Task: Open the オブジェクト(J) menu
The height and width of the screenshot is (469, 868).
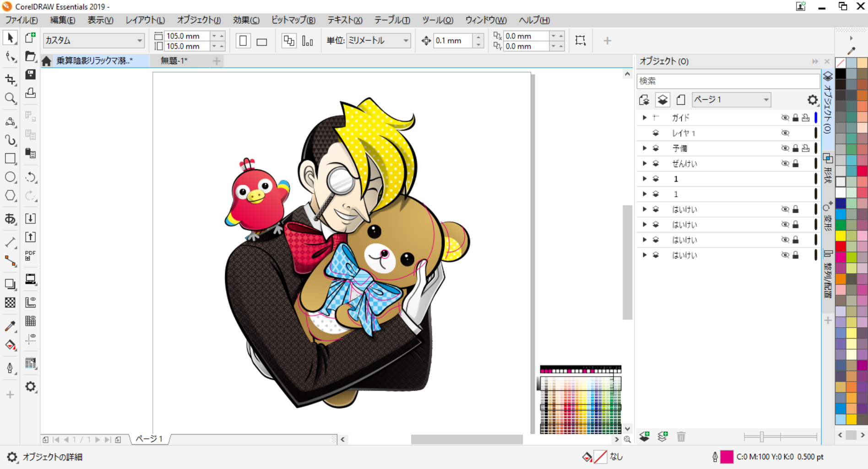Action: pos(199,20)
